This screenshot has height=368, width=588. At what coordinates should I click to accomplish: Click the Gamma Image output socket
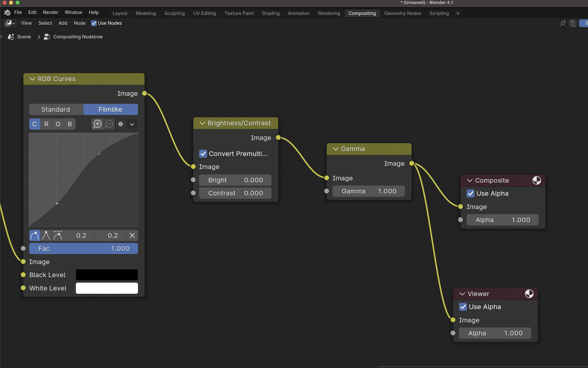412,163
